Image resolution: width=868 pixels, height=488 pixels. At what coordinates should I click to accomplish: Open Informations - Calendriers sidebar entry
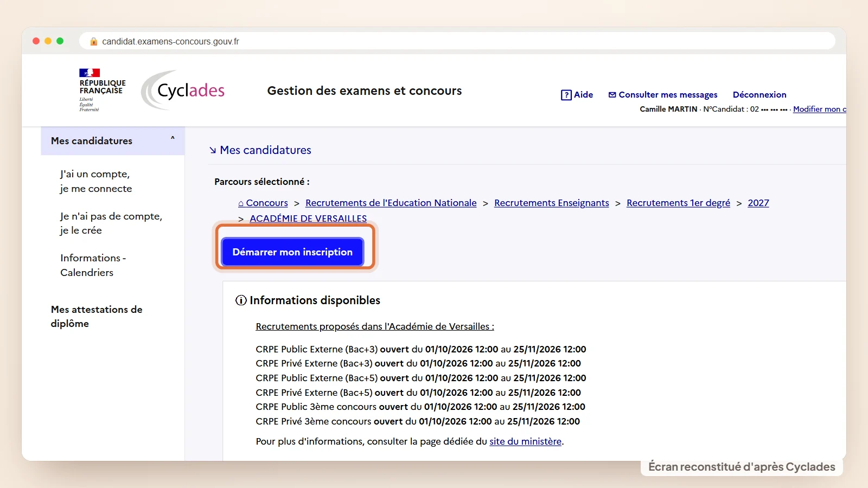pos(93,265)
